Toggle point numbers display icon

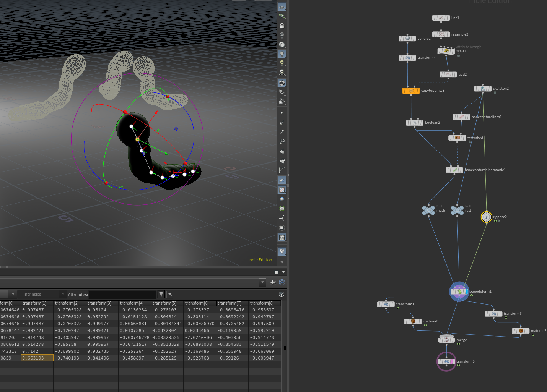pyautogui.click(x=282, y=141)
